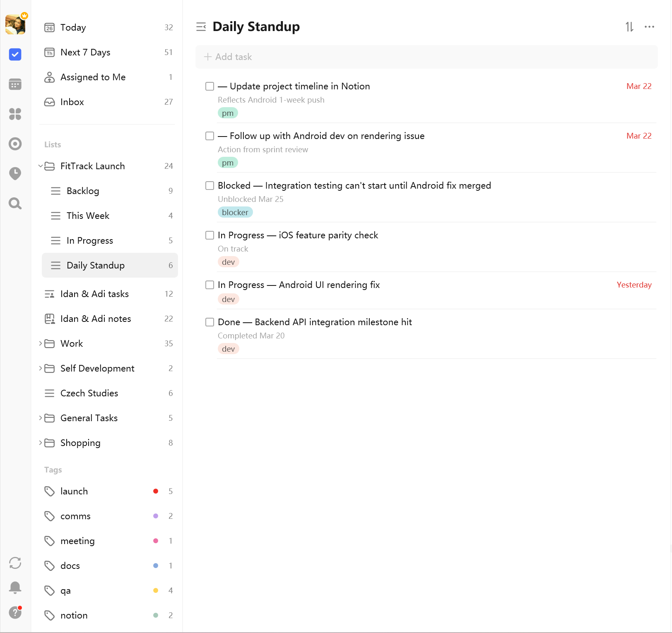672x633 pixels.
Task: Tick Backend API integration milestone checkbox
Action: (210, 322)
